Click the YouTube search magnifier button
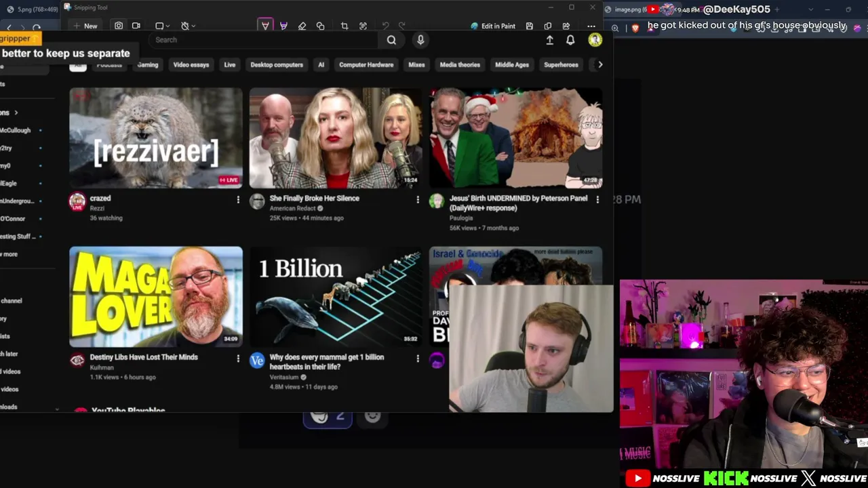The width and height of the screenshot is (868, 488). (x=391, y=40)
